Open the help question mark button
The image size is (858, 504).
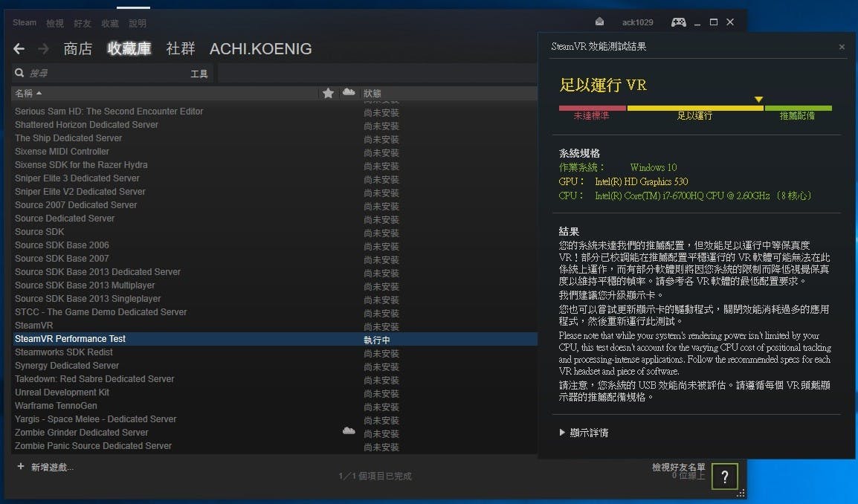(725, 476)
